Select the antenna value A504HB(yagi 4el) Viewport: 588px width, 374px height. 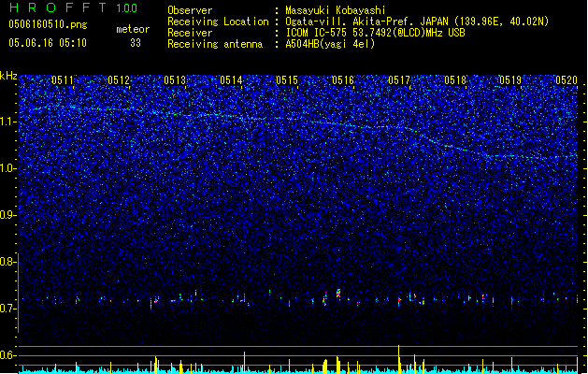330,44
